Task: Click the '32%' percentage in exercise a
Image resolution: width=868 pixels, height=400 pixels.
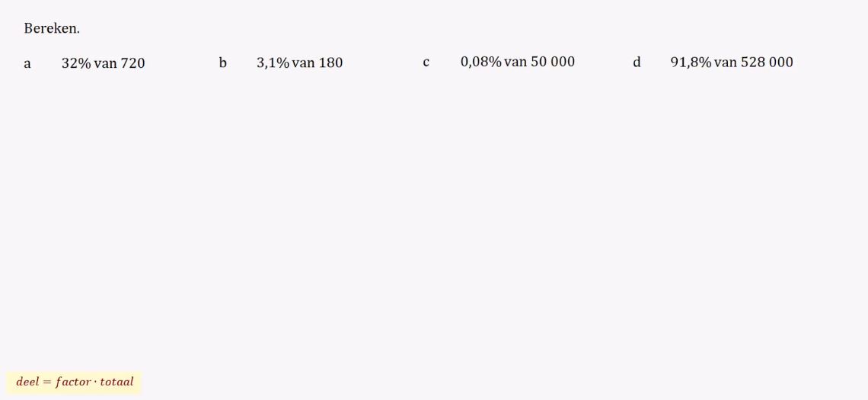Action: [76, 63]
